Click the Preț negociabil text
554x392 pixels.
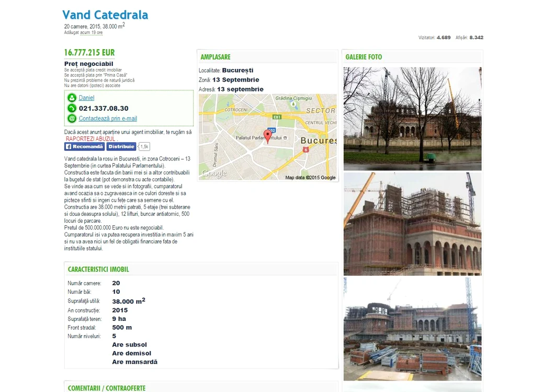click(x=89, y=64)
